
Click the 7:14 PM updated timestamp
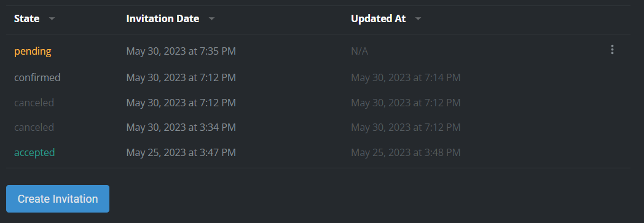406,77
